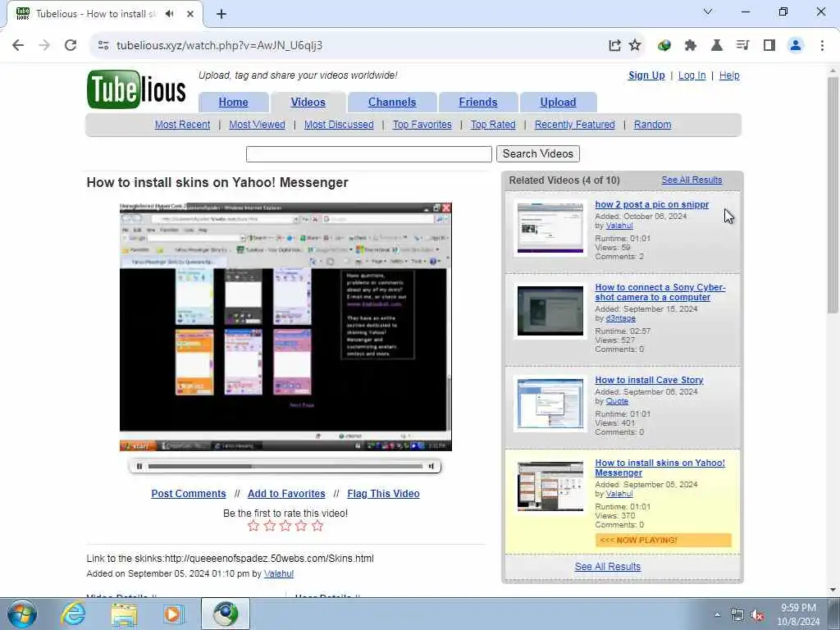The image size is (840, 630).
Task: Open Windows Explorer folder in taskbar
Action: 124,614
